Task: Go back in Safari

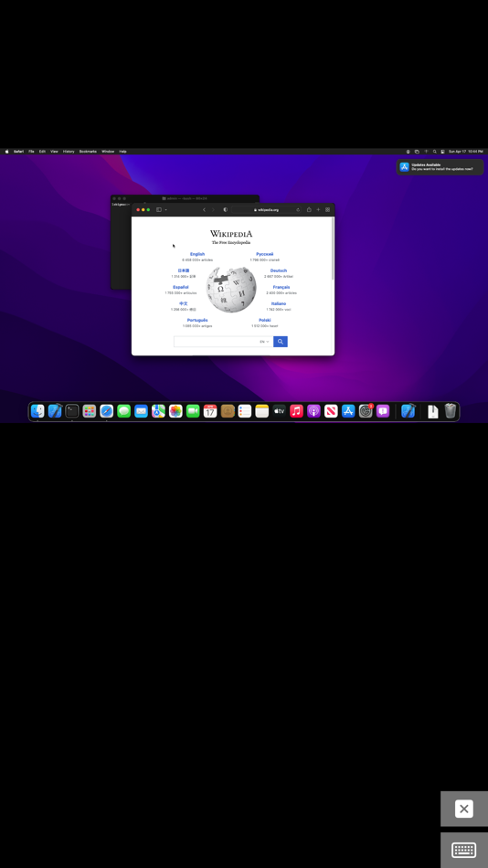Action: [x=204, y=210]
